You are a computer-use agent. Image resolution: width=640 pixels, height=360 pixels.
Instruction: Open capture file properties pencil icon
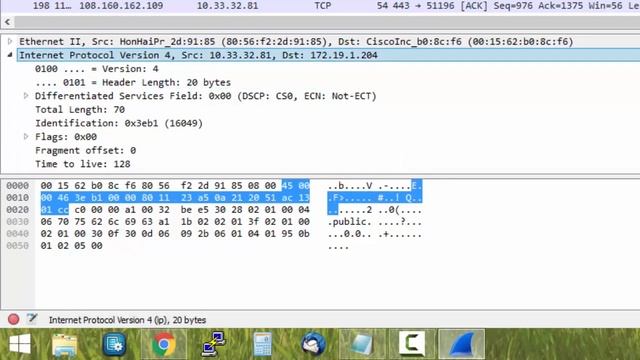pyautogui.click(x=32, y=319)
